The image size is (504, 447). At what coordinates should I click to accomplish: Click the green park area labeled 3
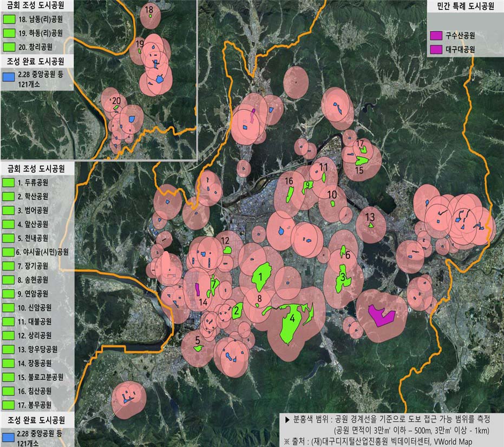(x=342, y=279)
